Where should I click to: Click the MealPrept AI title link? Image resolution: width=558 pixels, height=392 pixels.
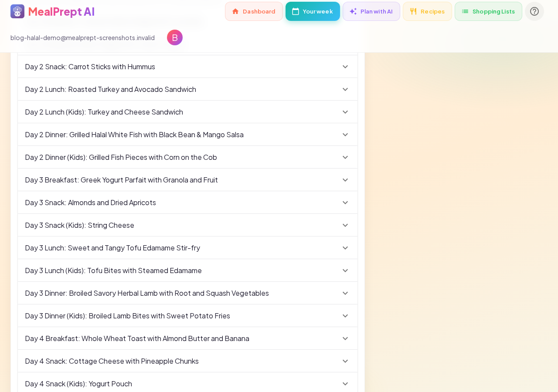61,11
